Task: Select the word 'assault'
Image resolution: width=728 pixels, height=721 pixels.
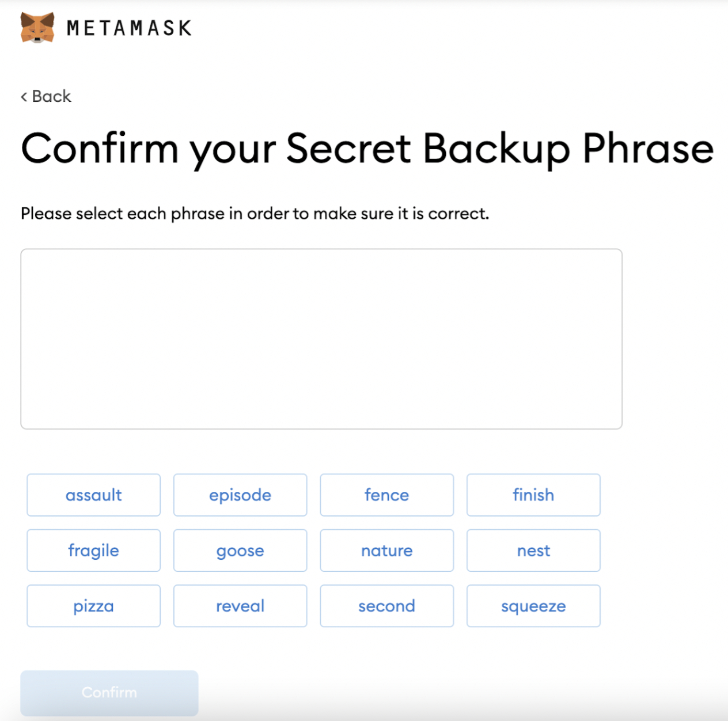Action: [x=93, y=495]
